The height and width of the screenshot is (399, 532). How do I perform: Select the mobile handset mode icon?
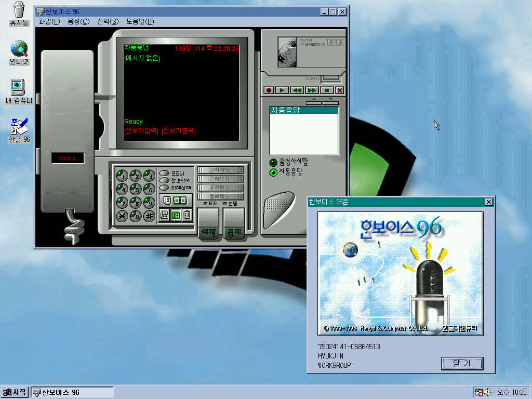(187, 215)
